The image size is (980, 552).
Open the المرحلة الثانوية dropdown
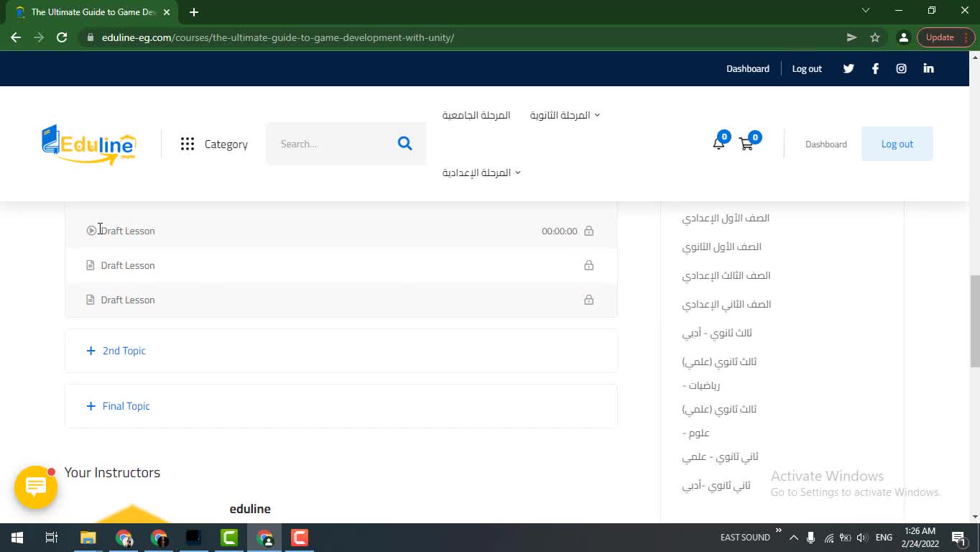[564, 115]
